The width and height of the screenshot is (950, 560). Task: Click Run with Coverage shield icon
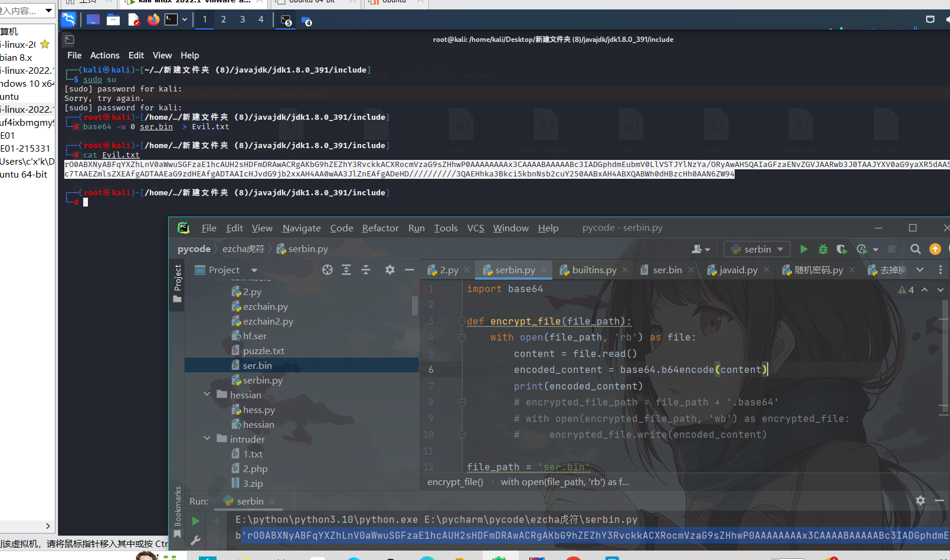coord(842,249)
